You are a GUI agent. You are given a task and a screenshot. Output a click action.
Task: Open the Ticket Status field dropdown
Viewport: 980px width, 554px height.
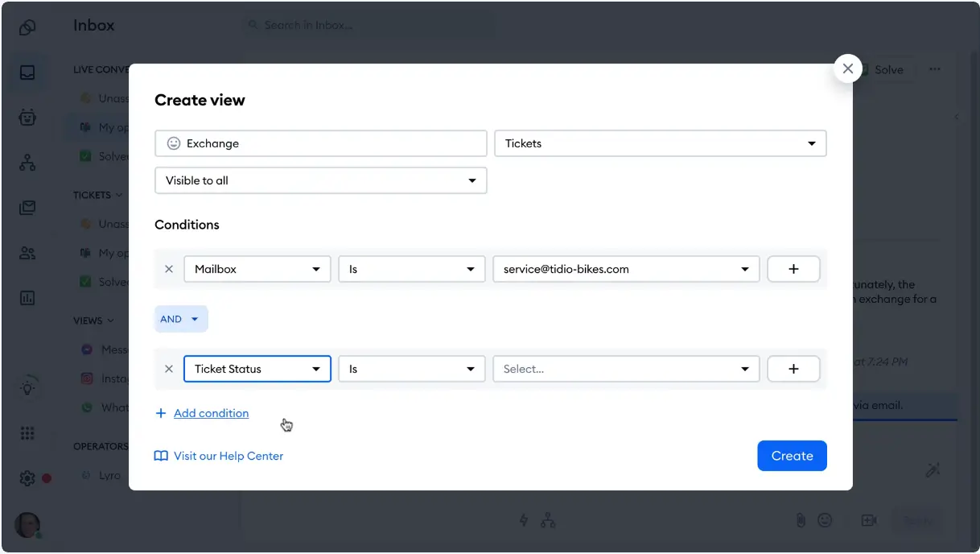(257, 369)
